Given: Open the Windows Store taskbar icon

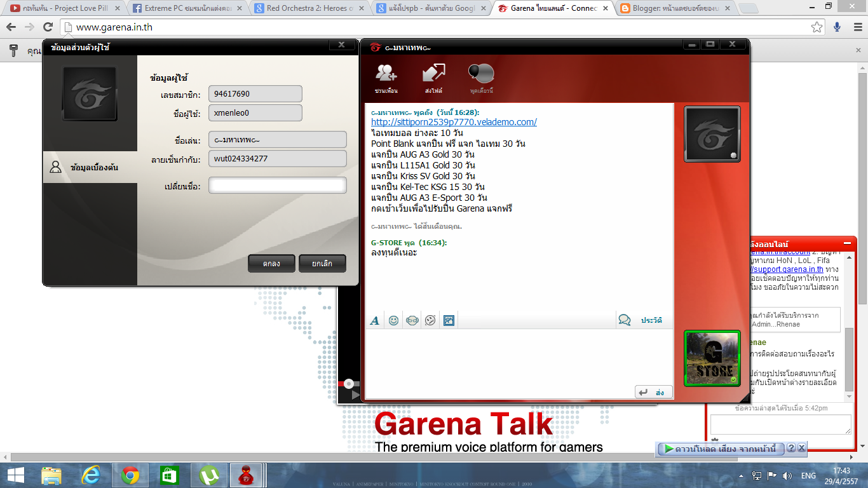Looking at the screenshot, I should 170,475.
